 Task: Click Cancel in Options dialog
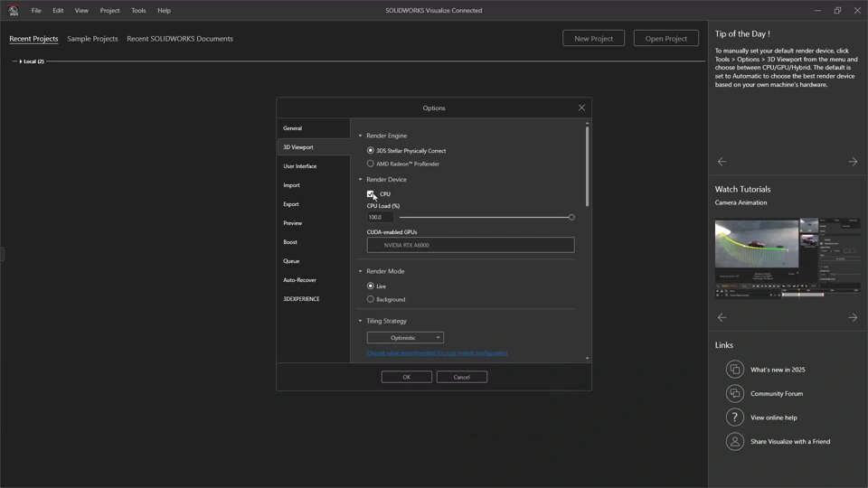click(x=462, y=377)
